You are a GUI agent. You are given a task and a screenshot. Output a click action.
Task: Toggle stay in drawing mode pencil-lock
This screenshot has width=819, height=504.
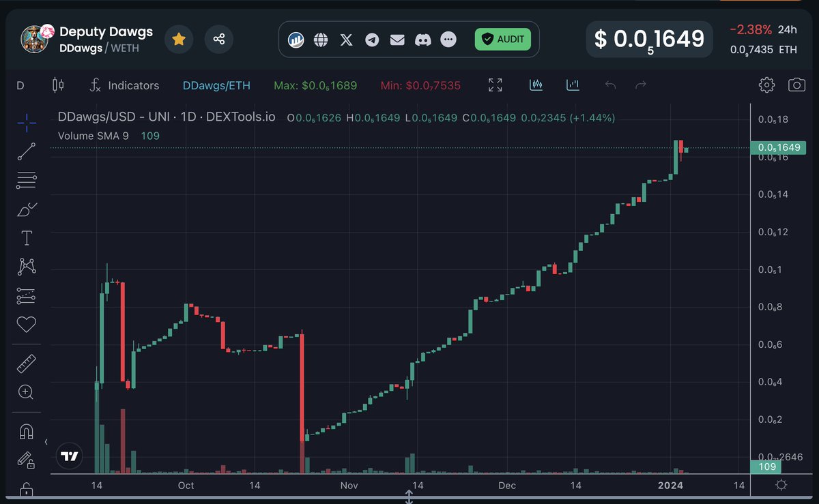point(27,461)
